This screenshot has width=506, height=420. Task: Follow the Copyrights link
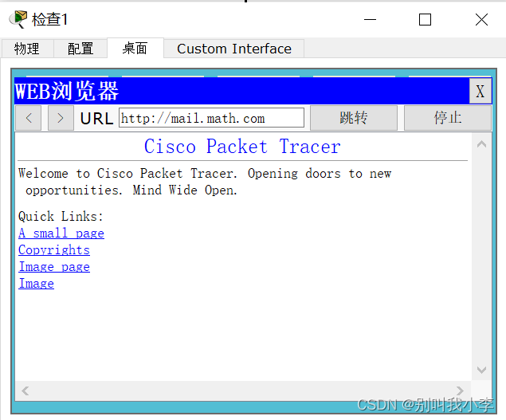[x=54, y=250]
